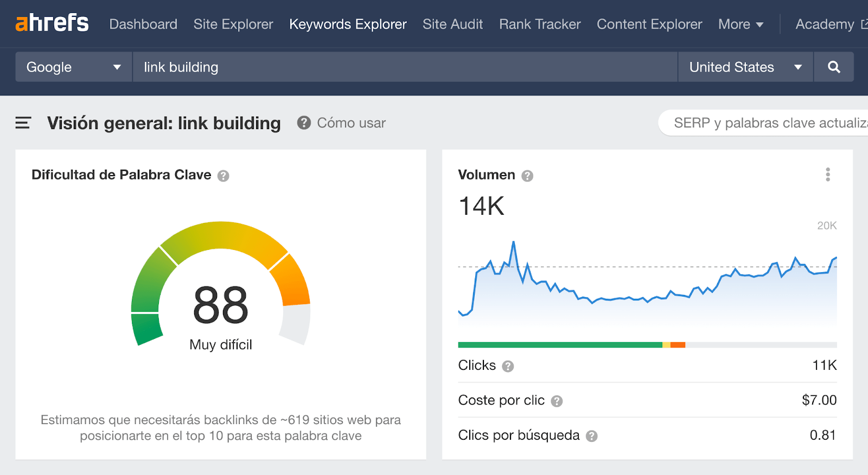Screen dimensions: 868x475
Task: Open the Academy link
Action: click(x=825, y=24)
